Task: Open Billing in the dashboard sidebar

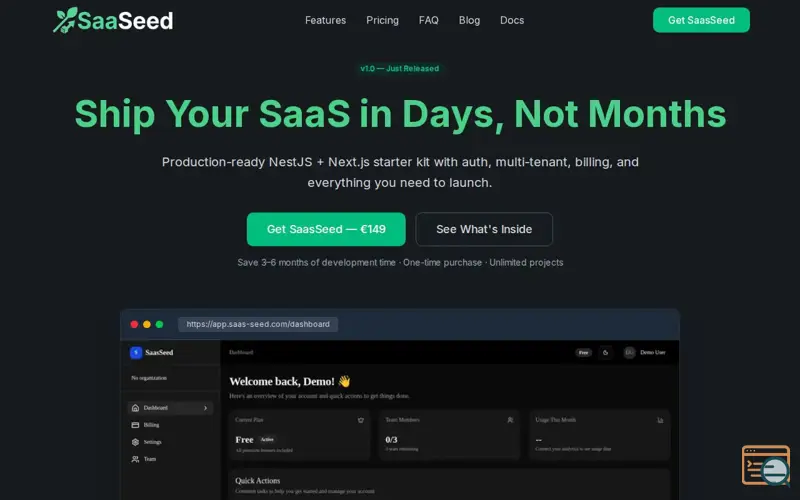Action: [x=170, y=425]
